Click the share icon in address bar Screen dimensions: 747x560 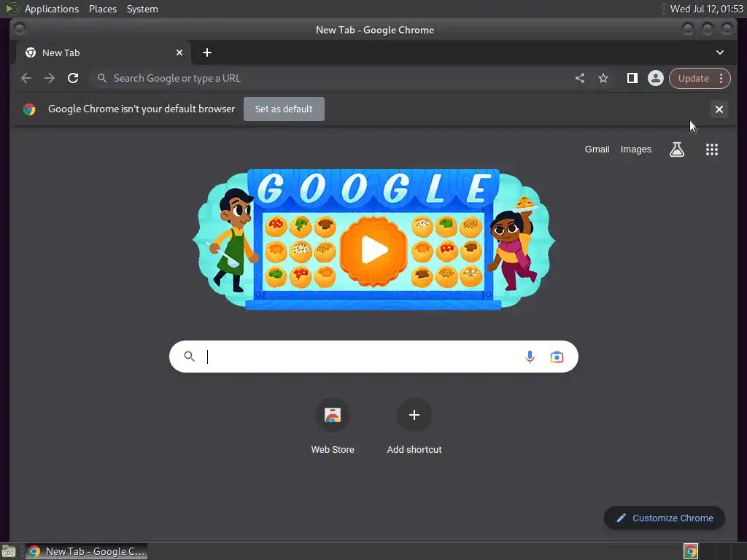[580, 78]
